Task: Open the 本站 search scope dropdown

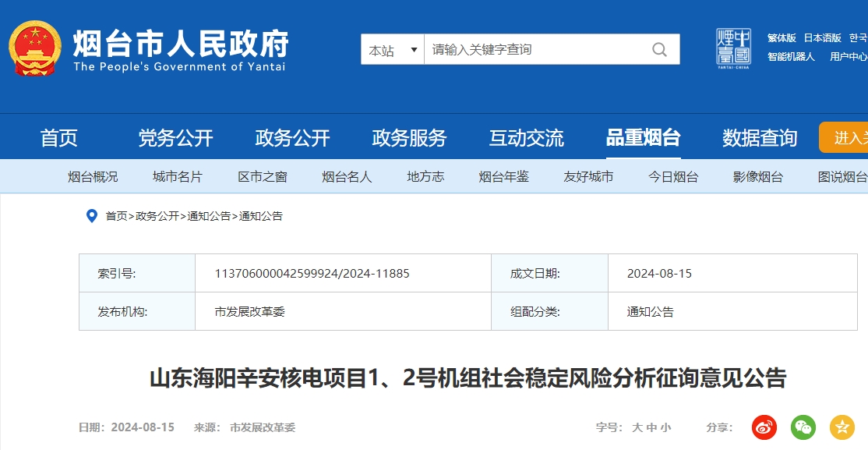Action: 392,50
